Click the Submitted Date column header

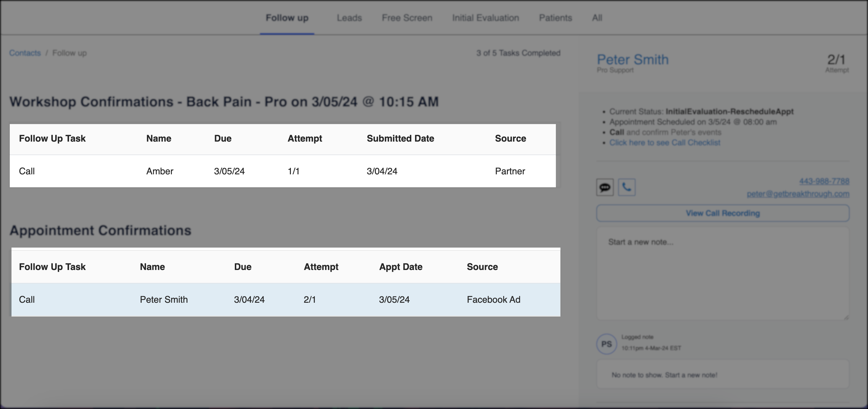click(400, 139)
